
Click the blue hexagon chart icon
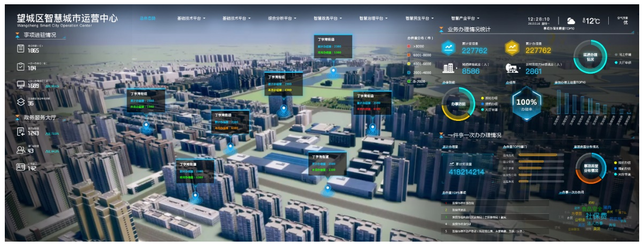448,48
